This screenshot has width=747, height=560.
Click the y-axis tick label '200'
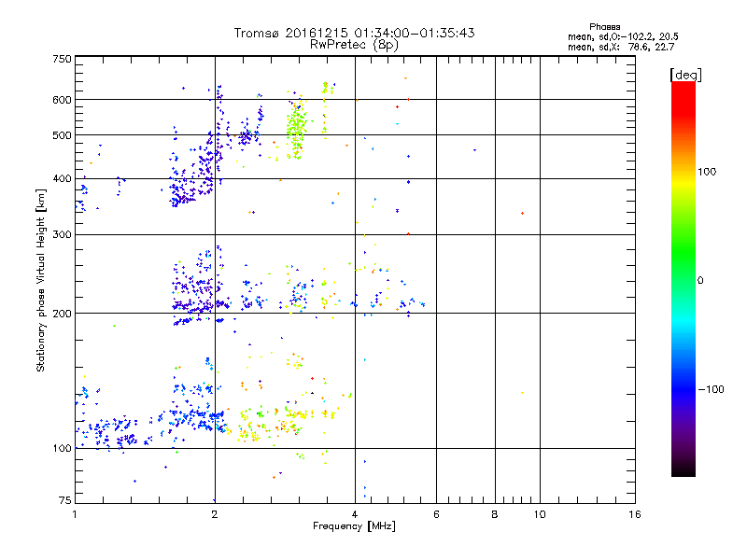coord(62,314)
